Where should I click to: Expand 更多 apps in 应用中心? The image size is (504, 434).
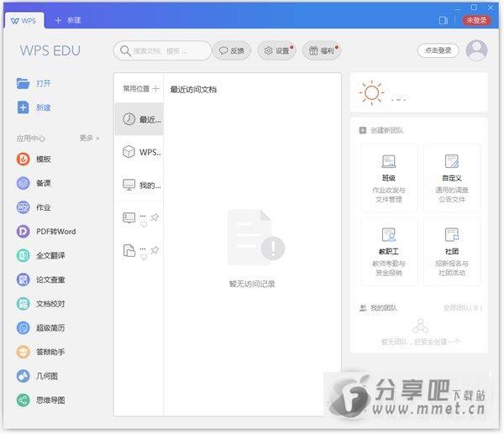pos(89,139)
